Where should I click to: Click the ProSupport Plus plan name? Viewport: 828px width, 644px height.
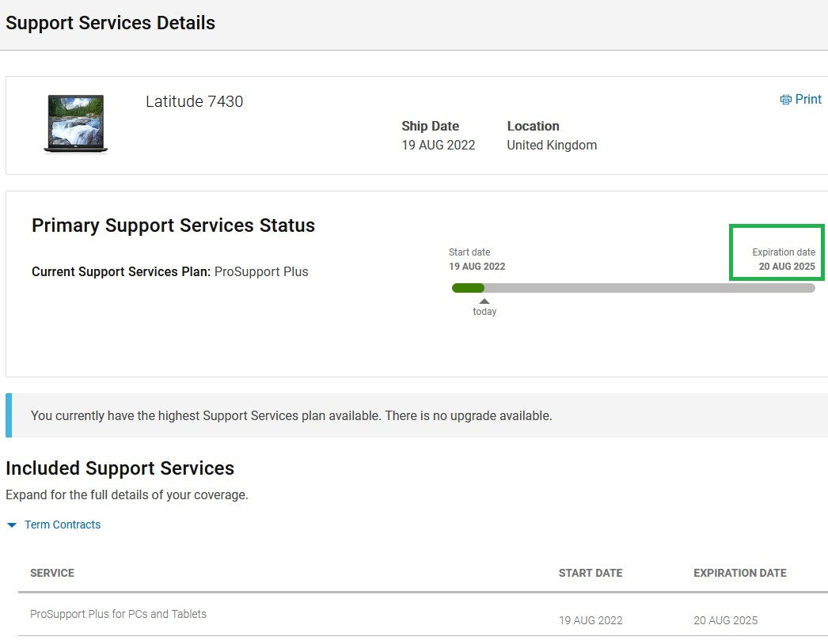(x=261, y=272)
